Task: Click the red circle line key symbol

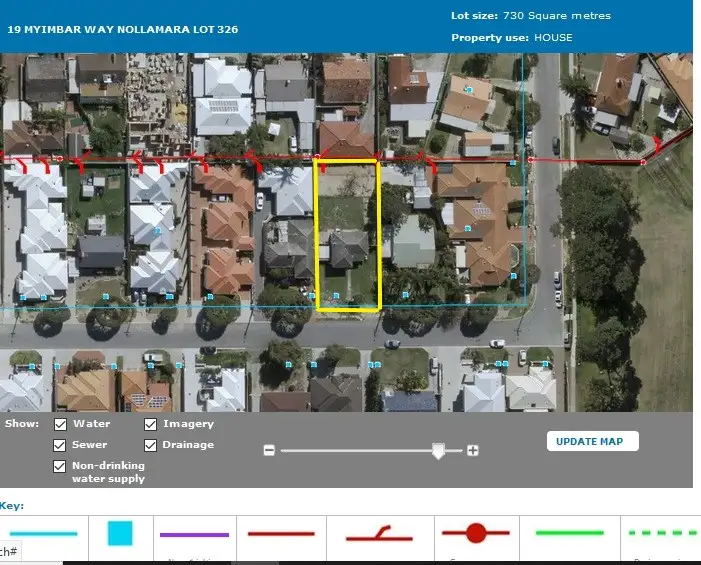Action: [476, 533]
